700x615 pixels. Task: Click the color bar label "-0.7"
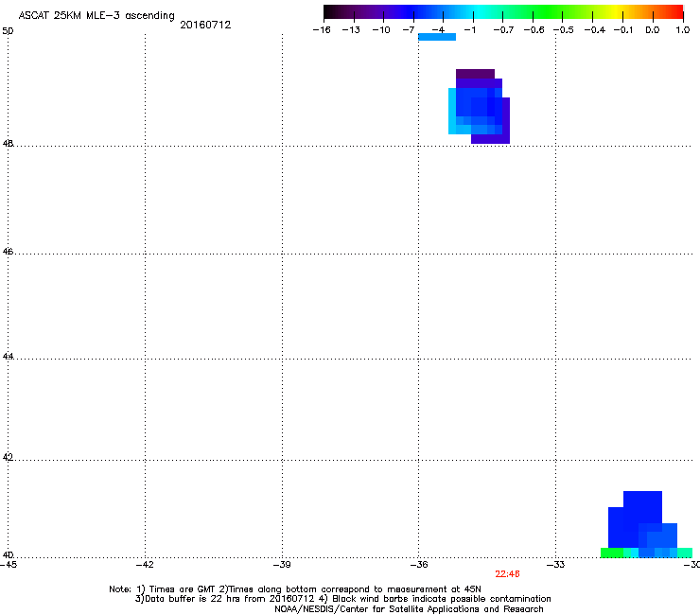(503, 30)
